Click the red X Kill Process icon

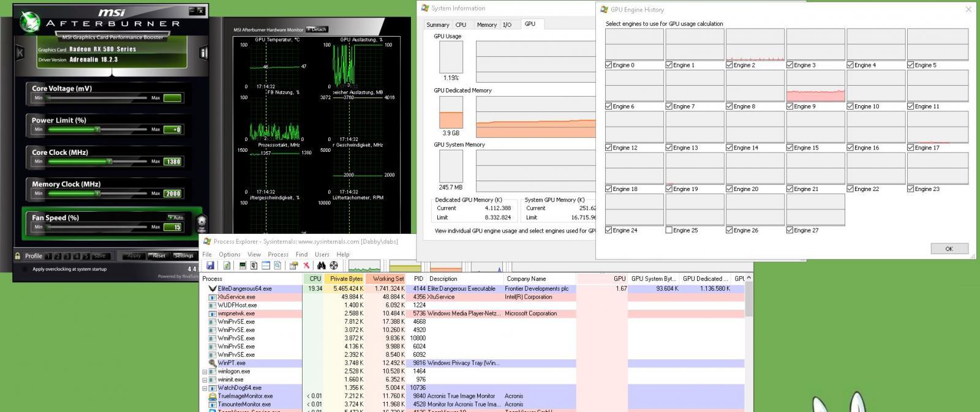(306, 265)
